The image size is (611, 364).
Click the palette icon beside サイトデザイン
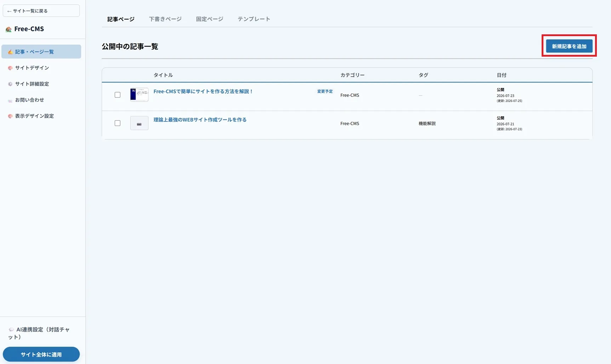[10, 68]
